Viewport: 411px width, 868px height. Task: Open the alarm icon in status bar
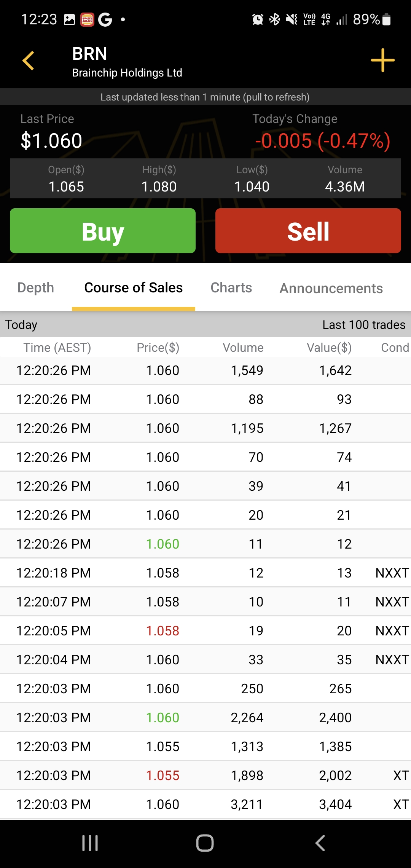tap(258, 19)
